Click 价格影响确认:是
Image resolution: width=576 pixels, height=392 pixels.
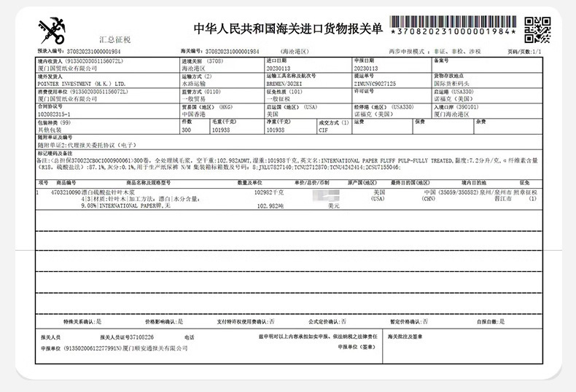(164, 321)
